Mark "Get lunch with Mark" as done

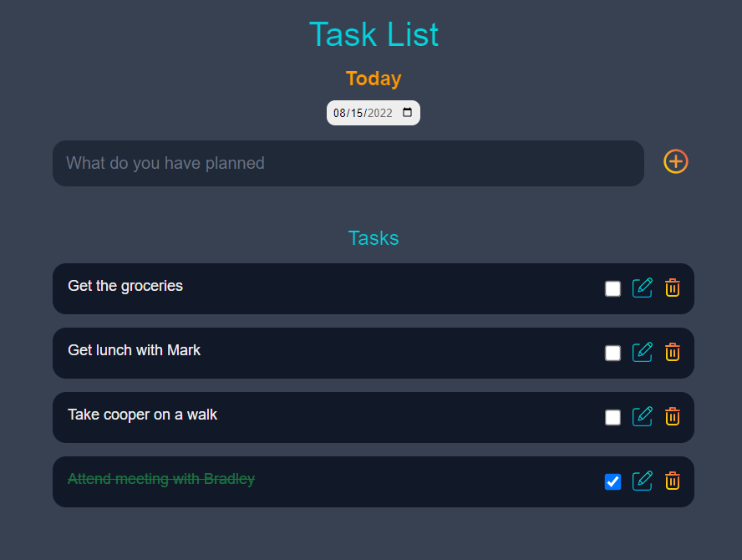(x=612, y=354)
